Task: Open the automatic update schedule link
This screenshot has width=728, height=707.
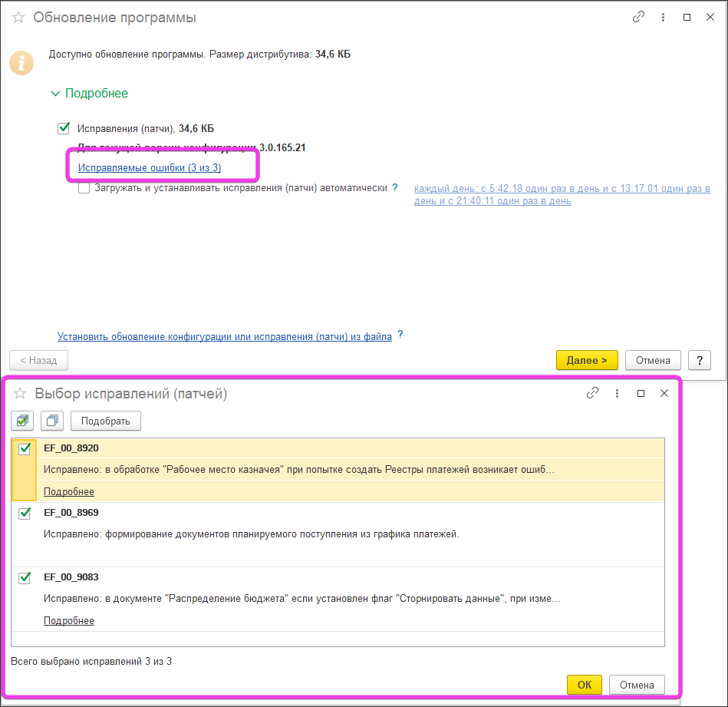Action: (x=562, y=195)
